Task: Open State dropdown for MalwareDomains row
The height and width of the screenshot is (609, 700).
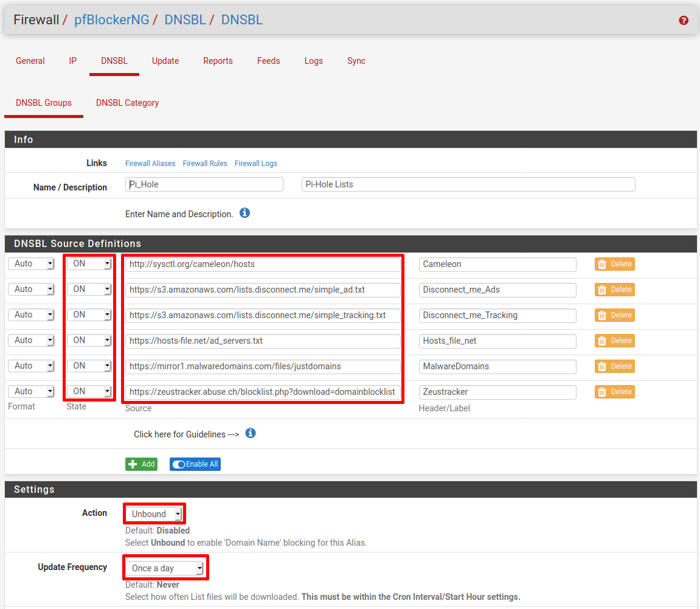Action: pos(89,366)
